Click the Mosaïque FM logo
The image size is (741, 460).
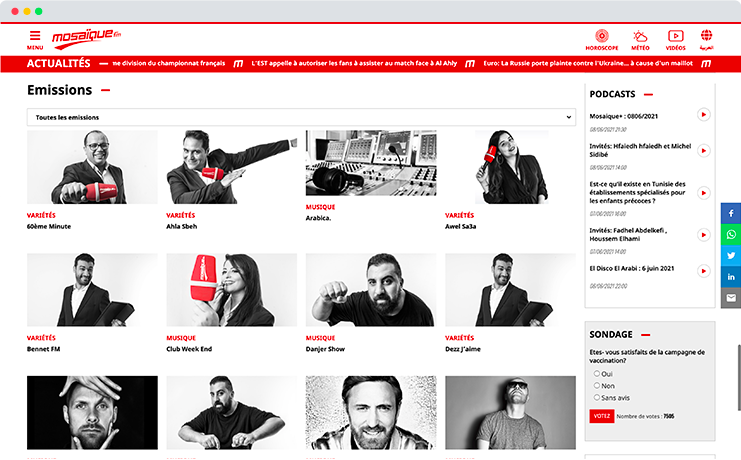pyautogui.click(x=86, y=39)
